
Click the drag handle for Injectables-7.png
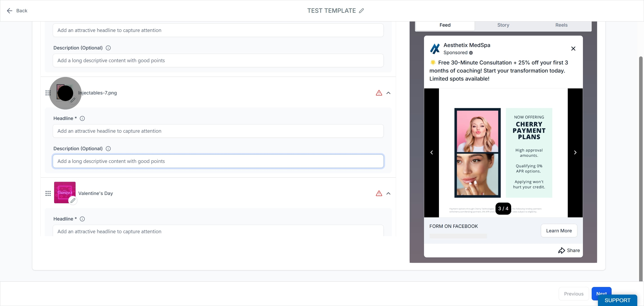48,93
